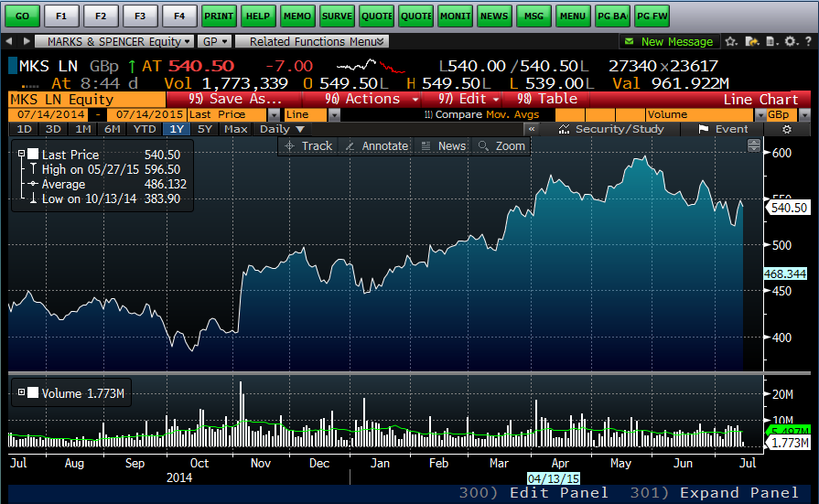Click the Track crosshair tool

coord(308,146)
